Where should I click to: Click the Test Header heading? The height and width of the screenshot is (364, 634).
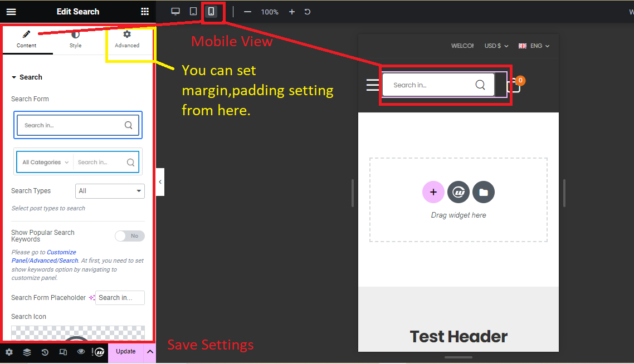[459, 337]
